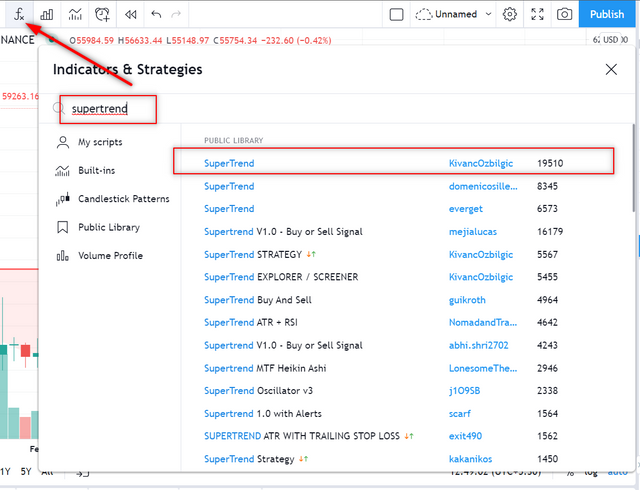Click the Publish button

[x=607, y=14]
